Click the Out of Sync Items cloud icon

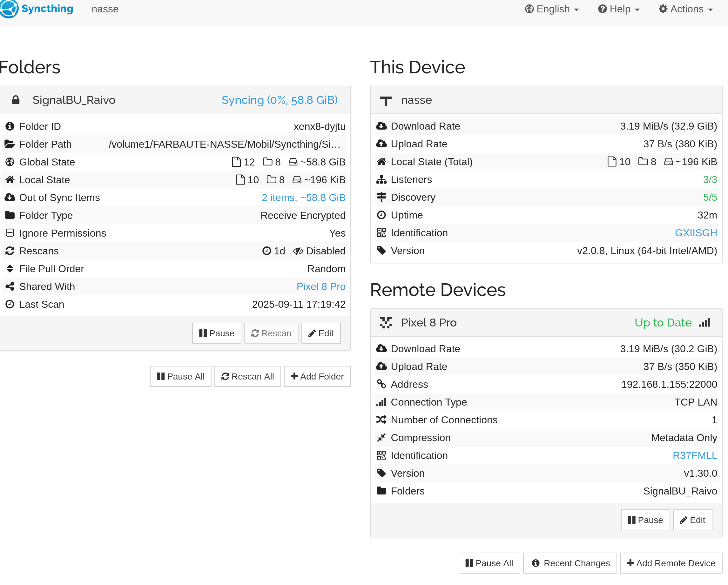coord(10,198)
